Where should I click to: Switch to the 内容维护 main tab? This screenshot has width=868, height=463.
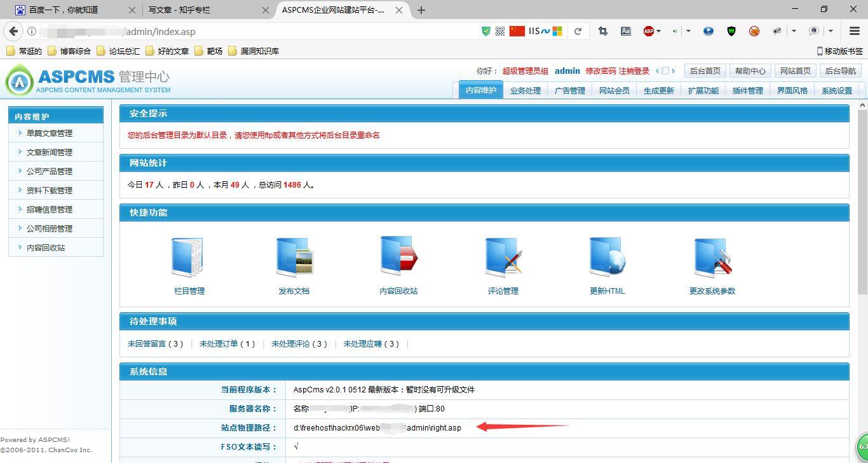click(481, 90)
